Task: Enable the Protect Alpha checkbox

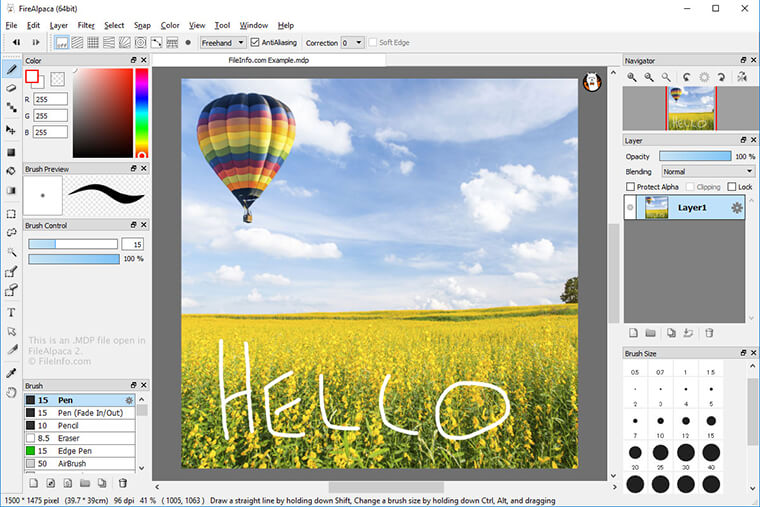Action: pyautogui.click(x=630, y=187)
